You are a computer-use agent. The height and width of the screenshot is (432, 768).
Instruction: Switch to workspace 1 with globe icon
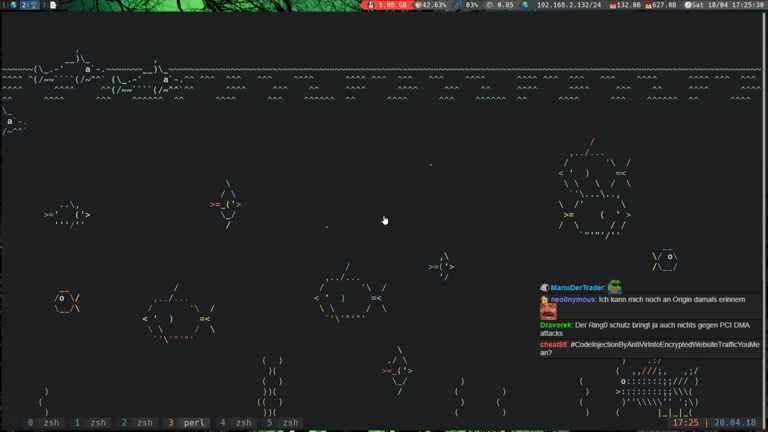point(10,5)
